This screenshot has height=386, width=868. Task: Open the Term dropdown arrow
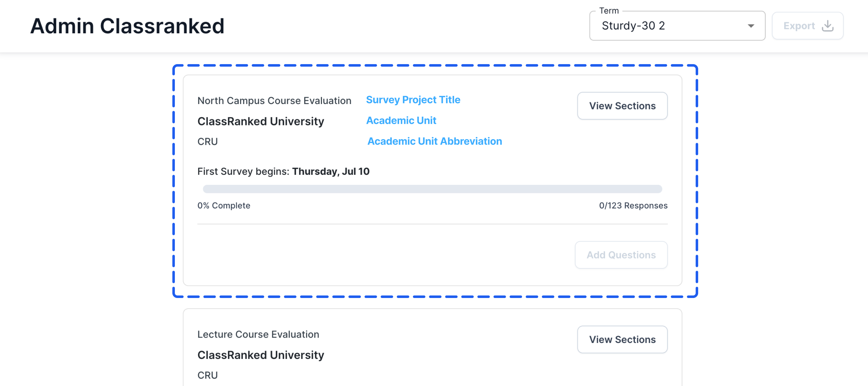(751, 26)
